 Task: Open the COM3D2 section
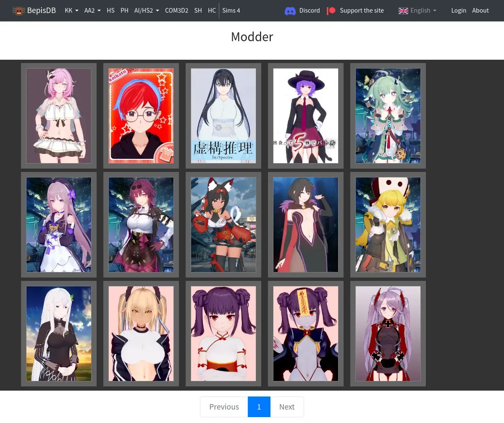click(x=176, y=11)
